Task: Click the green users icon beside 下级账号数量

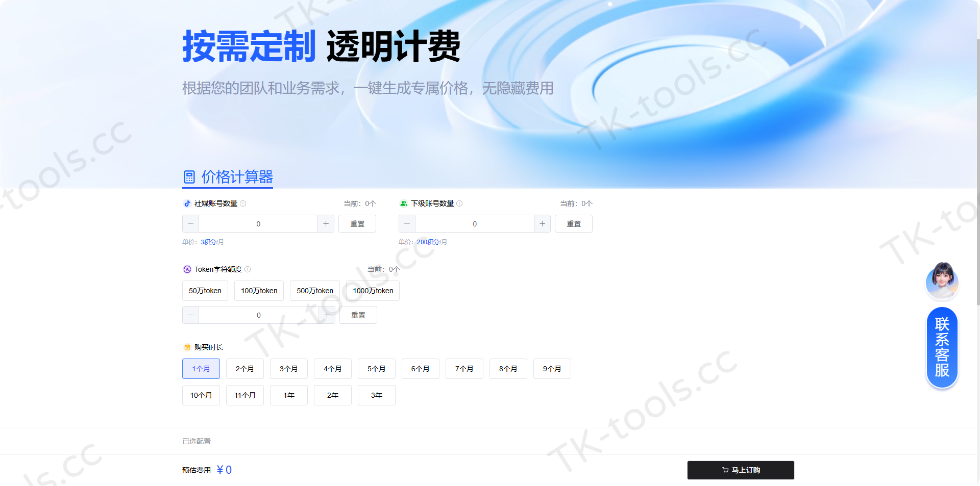Action: pos(403,203)
